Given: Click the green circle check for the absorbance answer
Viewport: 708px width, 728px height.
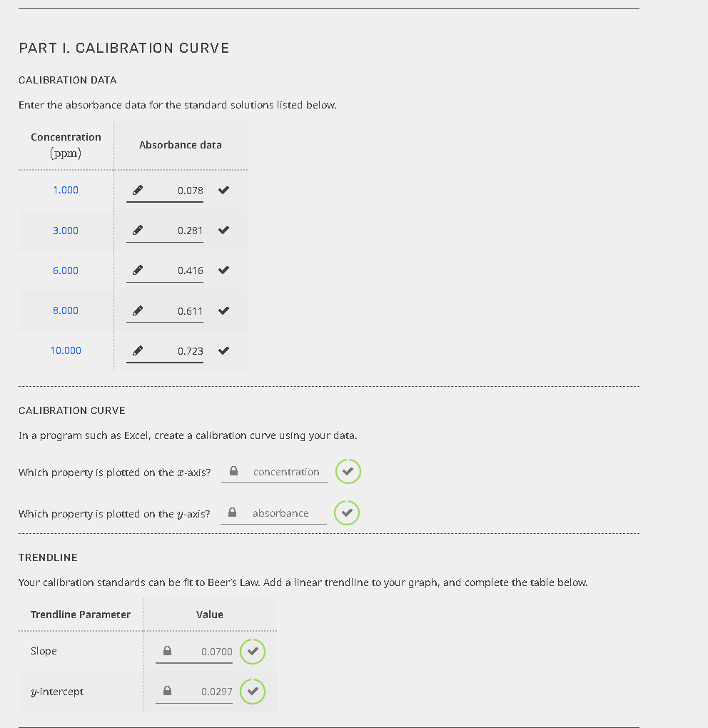Looking at the screenshot, I should click(347, 512).
